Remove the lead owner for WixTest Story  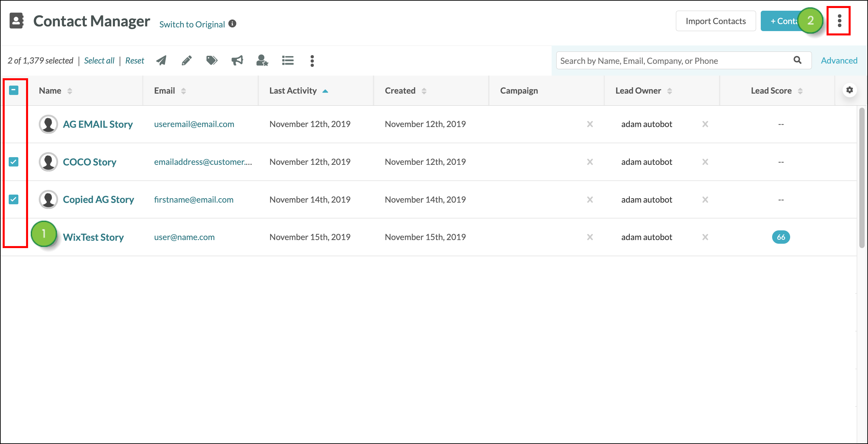705,237
